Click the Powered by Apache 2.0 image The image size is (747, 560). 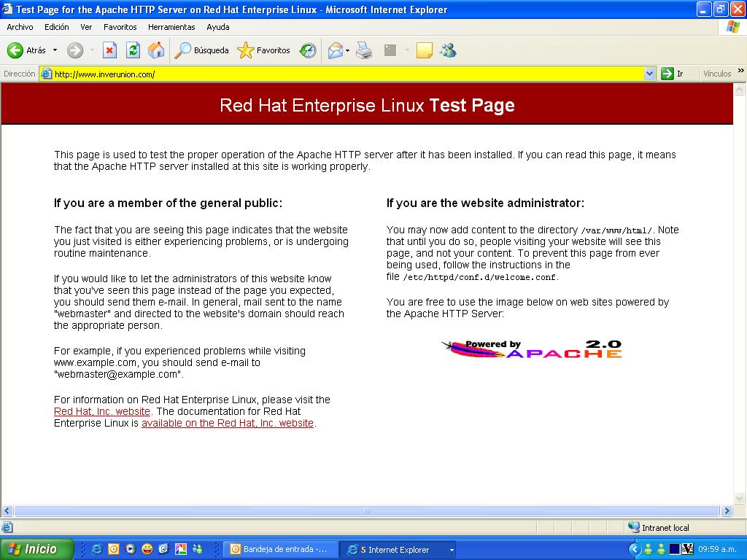point(532,349)
